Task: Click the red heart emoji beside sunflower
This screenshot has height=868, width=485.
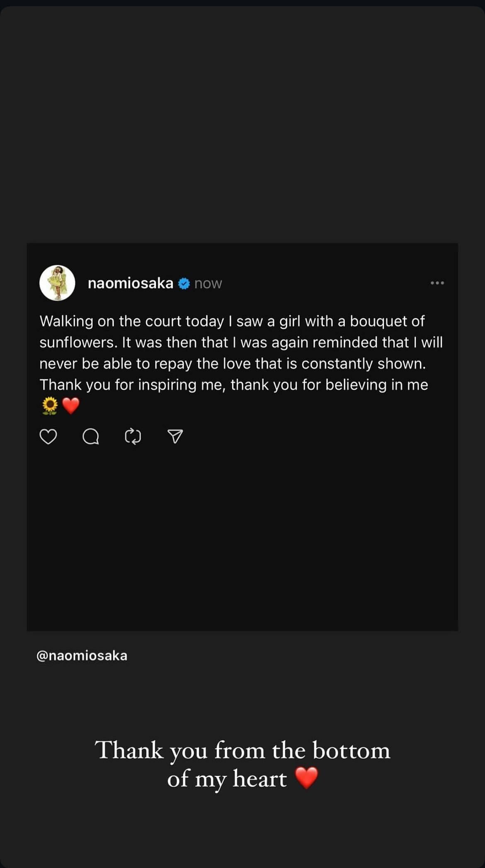Action: 71,406
